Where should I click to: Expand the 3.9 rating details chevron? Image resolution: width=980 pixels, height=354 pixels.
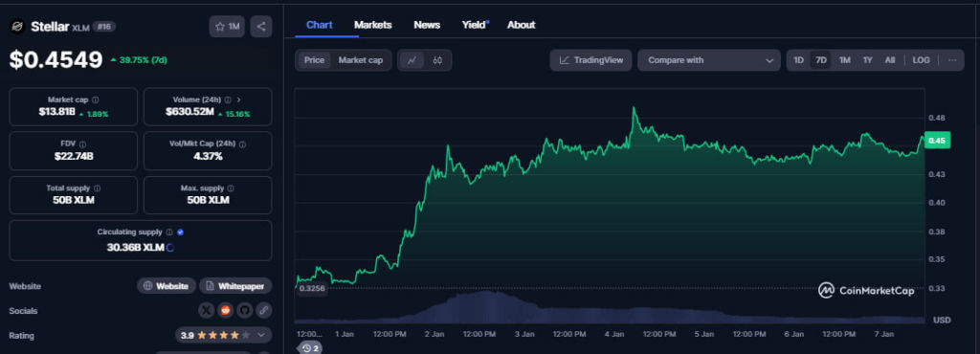coord(260,335)
